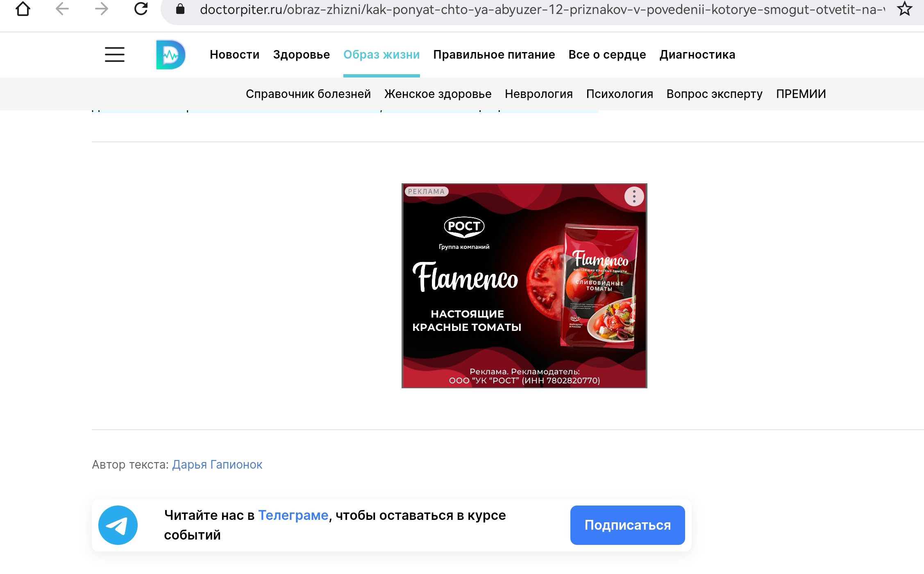Open the ad options three-dot menu
This screenshot has height=574, width=924.
tap(634, 196)
